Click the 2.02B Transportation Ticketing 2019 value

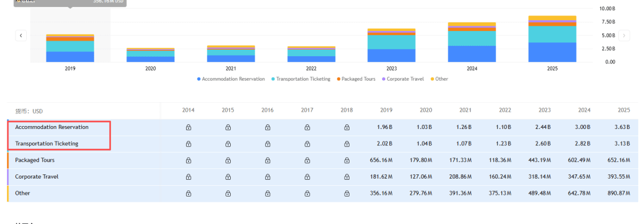click(385, 144)
